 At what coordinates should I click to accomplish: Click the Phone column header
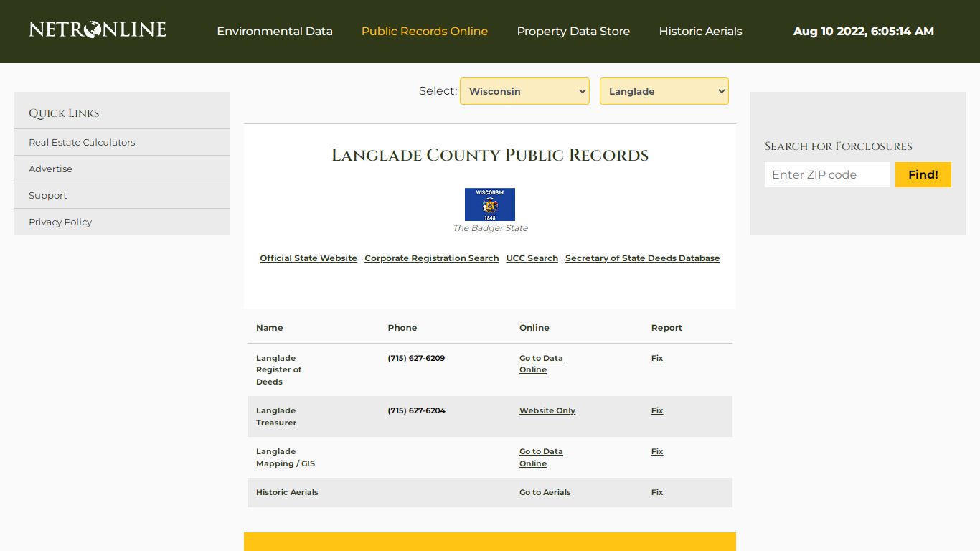[x=402, y=327]
